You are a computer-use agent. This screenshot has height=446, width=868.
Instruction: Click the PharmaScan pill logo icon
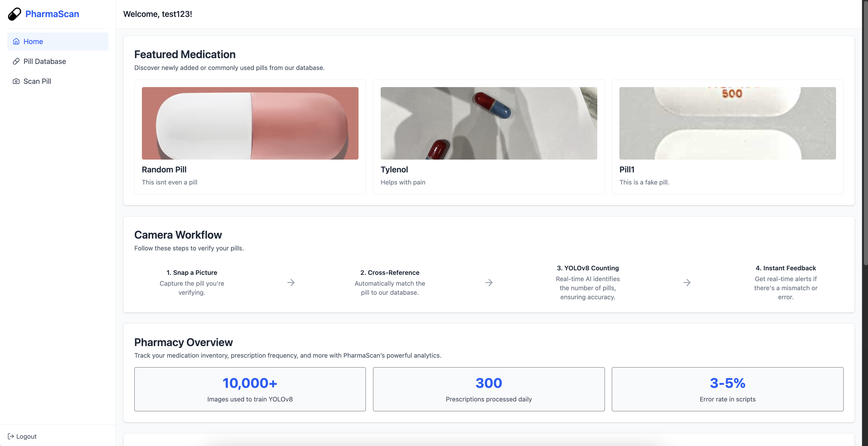click(15, 14)
